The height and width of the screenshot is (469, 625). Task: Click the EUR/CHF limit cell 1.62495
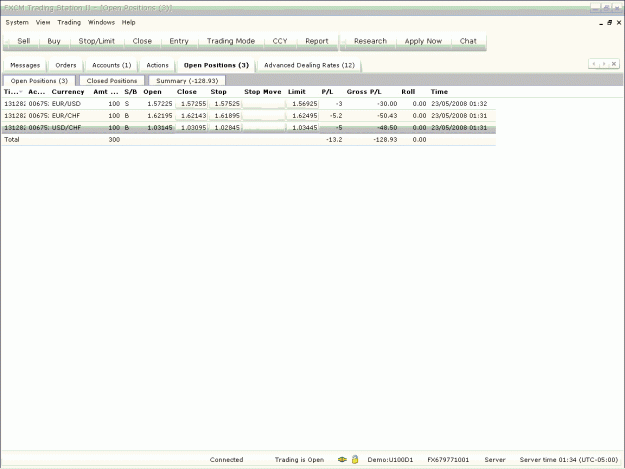(x=304, y=116)
